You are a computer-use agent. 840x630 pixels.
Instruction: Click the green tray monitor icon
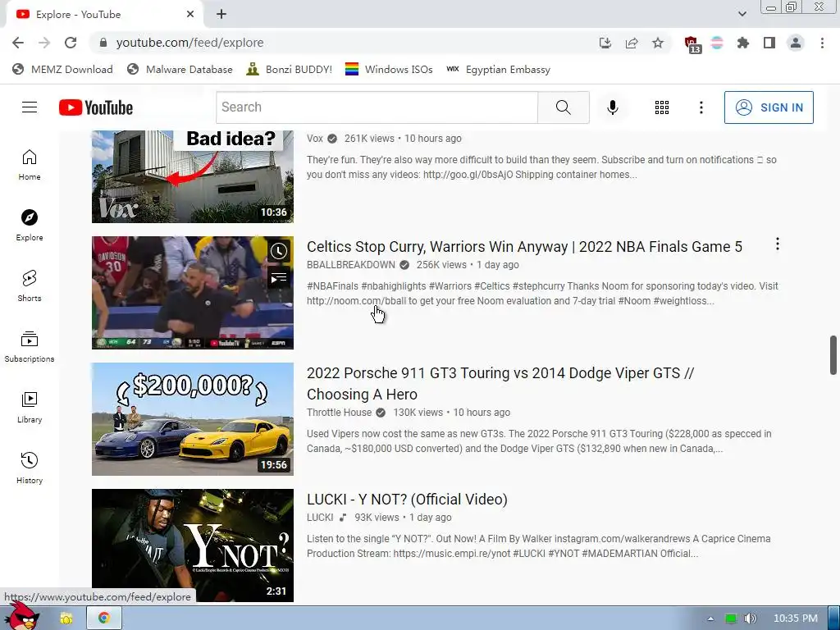coord(731,619)
